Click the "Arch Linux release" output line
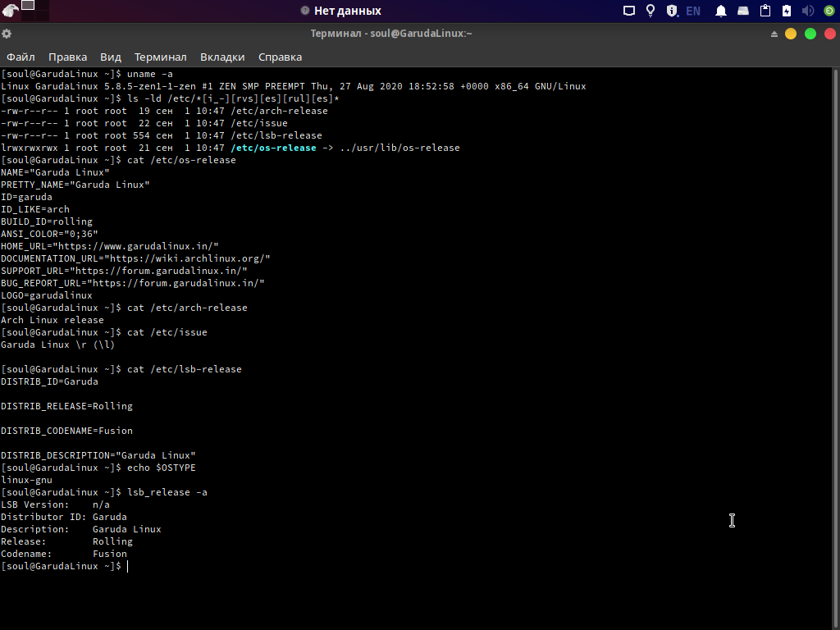This screenshot has height=630, width=840. click(52, 321)
